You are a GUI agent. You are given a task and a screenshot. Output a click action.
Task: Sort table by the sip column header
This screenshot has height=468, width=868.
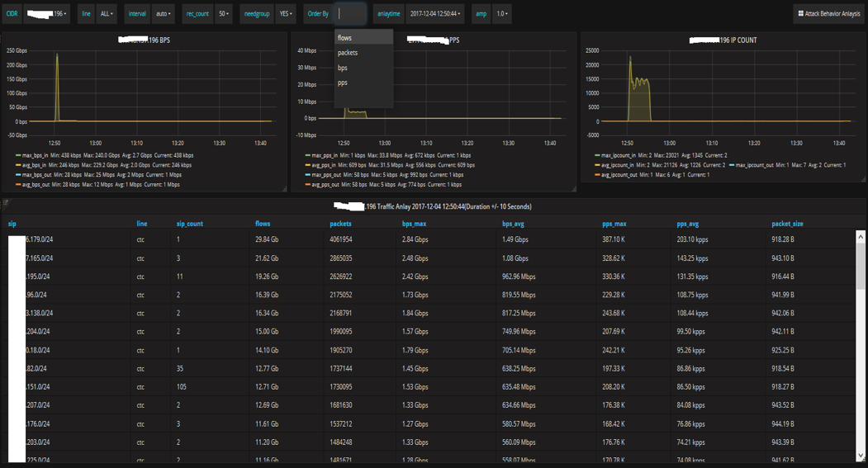(x=12, y=224)
